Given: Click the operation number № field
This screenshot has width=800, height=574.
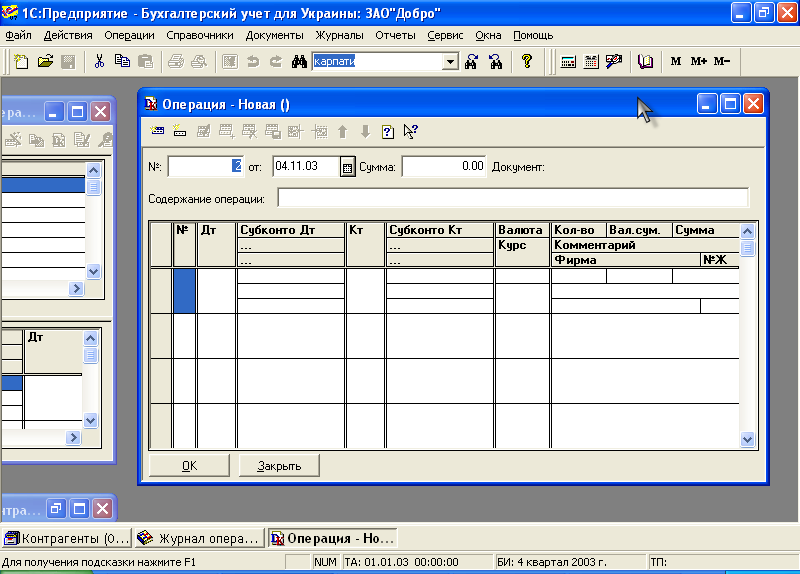Looking at the screenshot, I should (206, 166).
